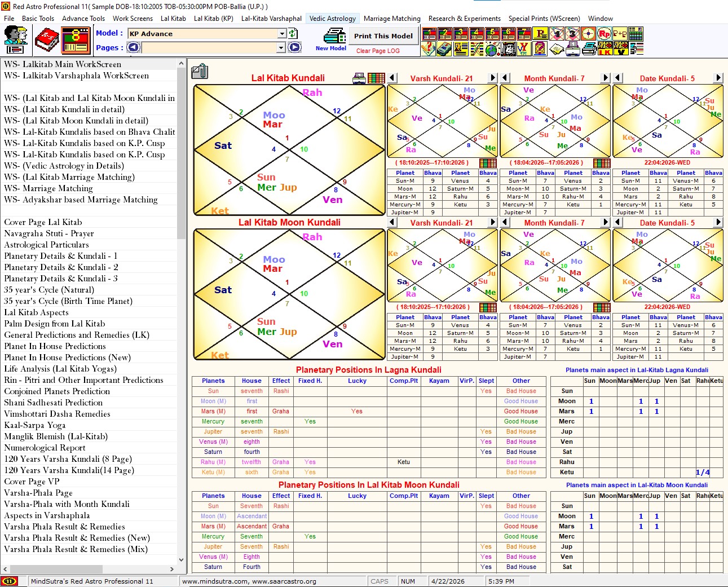Click the yellow P page icon
This screenshot has height=587, width=728.
539,34
